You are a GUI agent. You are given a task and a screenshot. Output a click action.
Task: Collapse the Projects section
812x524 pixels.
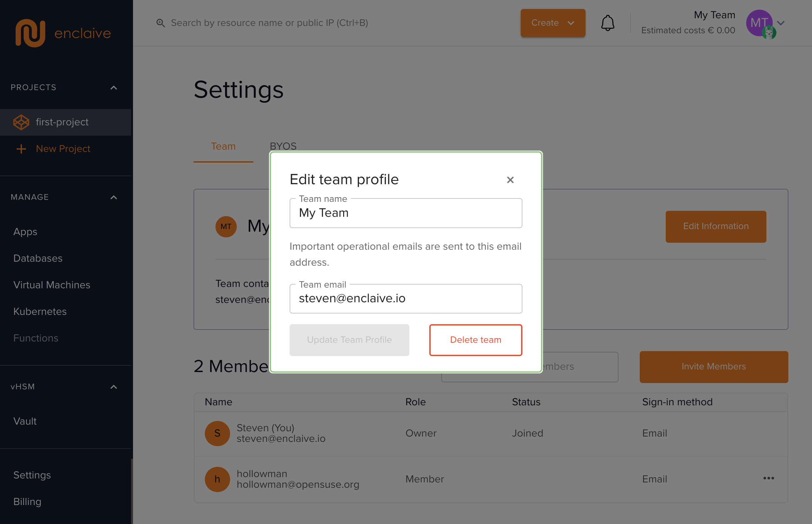pyautogui.click(x=114, y=88)
